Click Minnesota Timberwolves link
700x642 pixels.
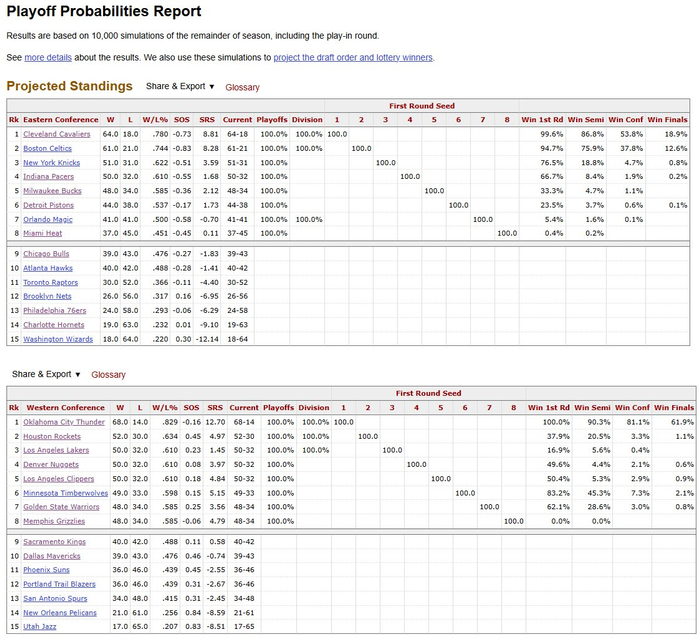tap(66, 493)
